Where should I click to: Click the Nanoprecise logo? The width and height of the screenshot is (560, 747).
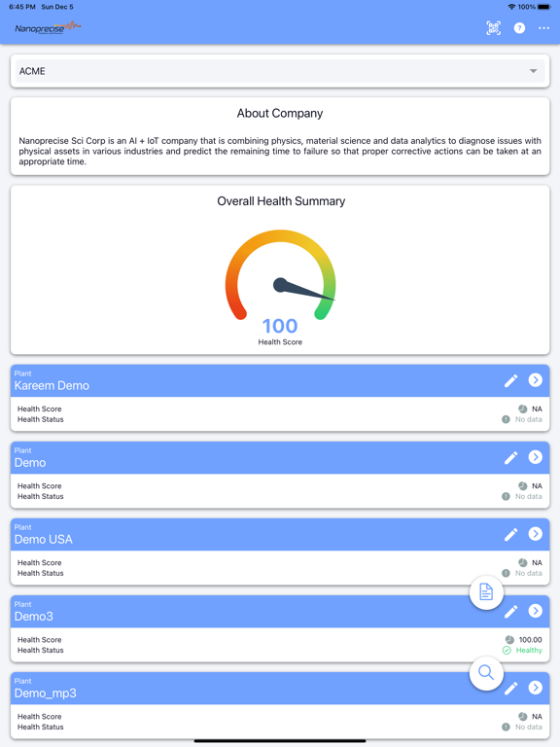[48, 27]
